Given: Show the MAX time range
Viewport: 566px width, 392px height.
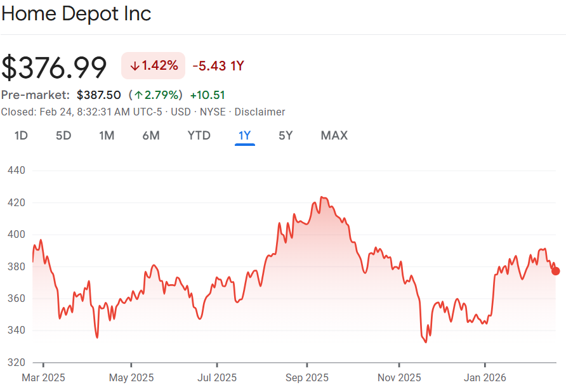Looking at the screenshot, I should 334,135.
